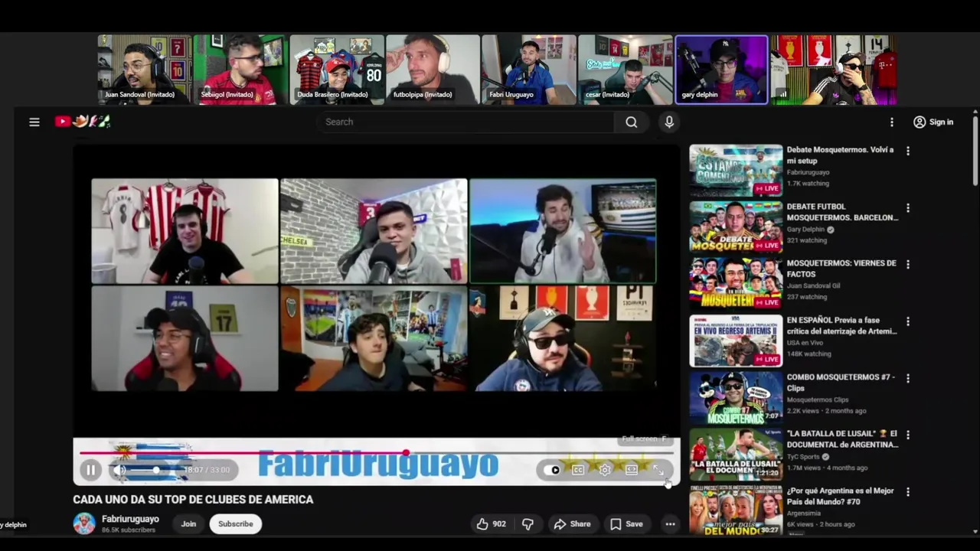Go to YouTube home via logo

pos(83,122)
